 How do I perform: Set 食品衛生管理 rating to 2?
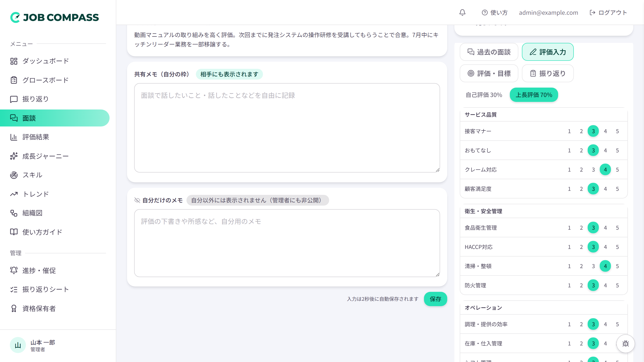point(581,228)
